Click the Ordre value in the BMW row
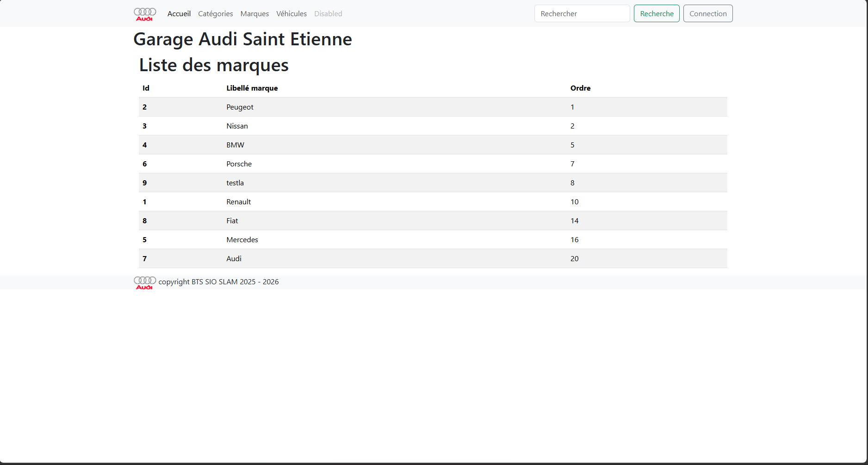 pos(572,145)
